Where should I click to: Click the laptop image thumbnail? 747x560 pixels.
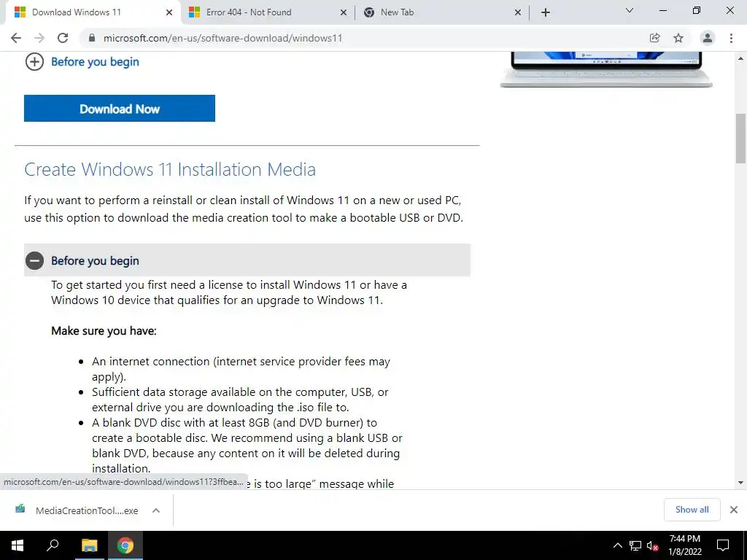[606, 69]
